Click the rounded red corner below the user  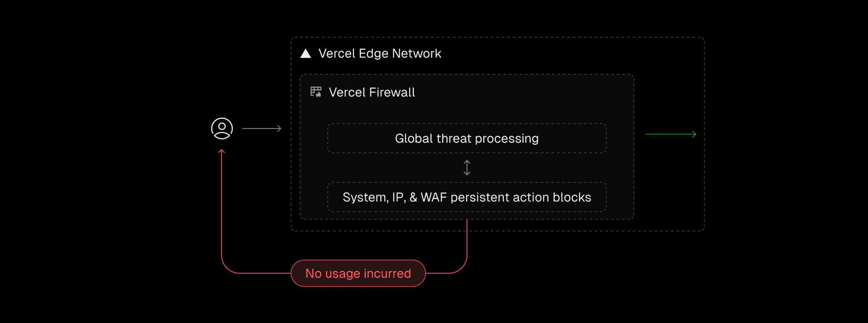[x=225, y=268]
